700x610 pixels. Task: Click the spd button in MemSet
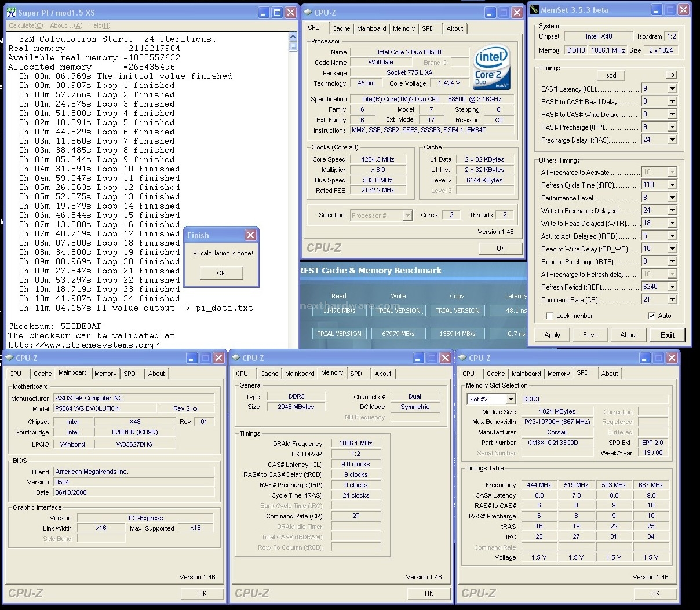pos(611,75)
